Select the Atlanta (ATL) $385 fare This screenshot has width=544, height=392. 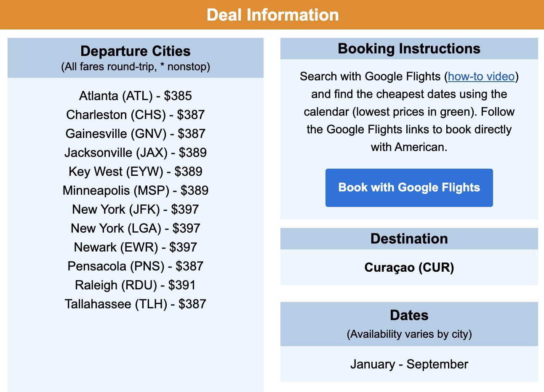(x=136, y=96)
